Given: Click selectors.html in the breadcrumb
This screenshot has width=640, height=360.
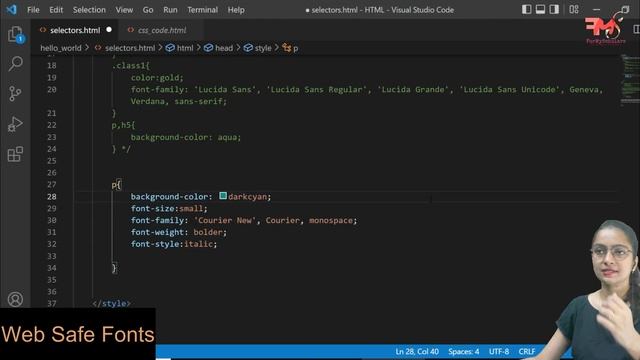Looking at the screenshot, I should pyautogui.click(x=130, y=48).
